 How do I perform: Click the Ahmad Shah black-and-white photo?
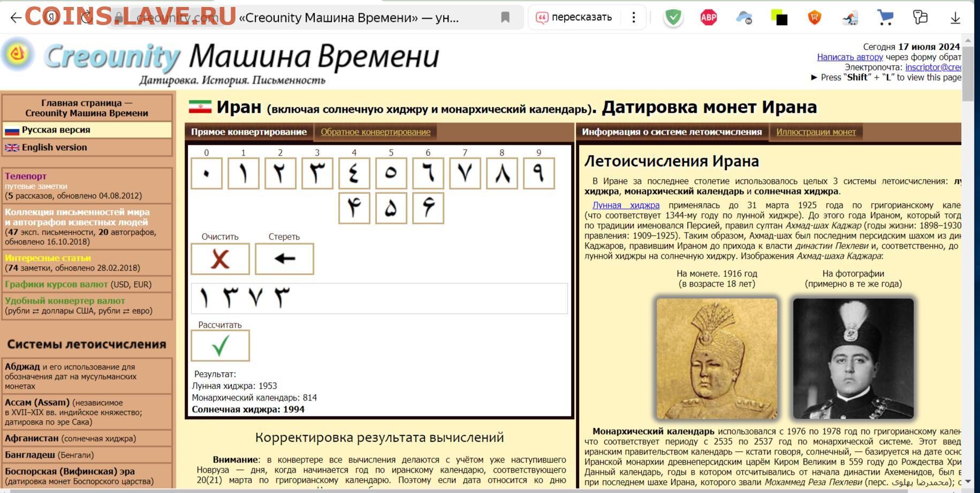point(853,358)
